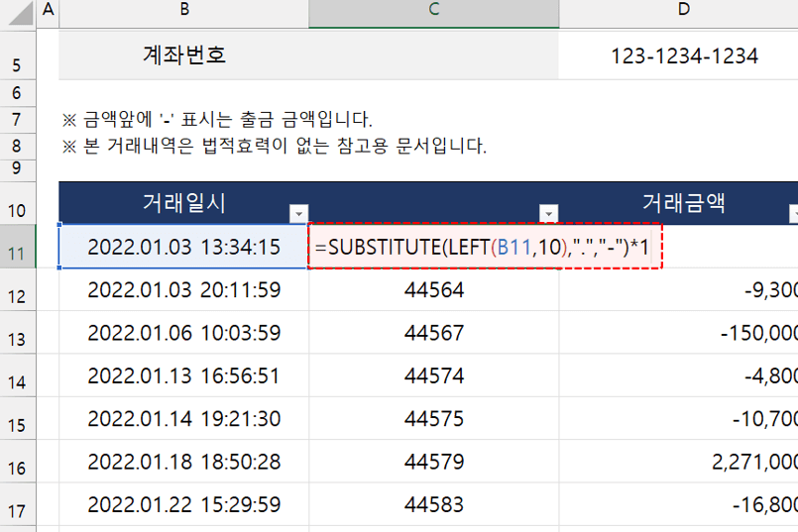The height and width of the screenshot is (532, 798).
Task: Click cell with 2022.01.06 10:03:59
Action: coord(183,333)
